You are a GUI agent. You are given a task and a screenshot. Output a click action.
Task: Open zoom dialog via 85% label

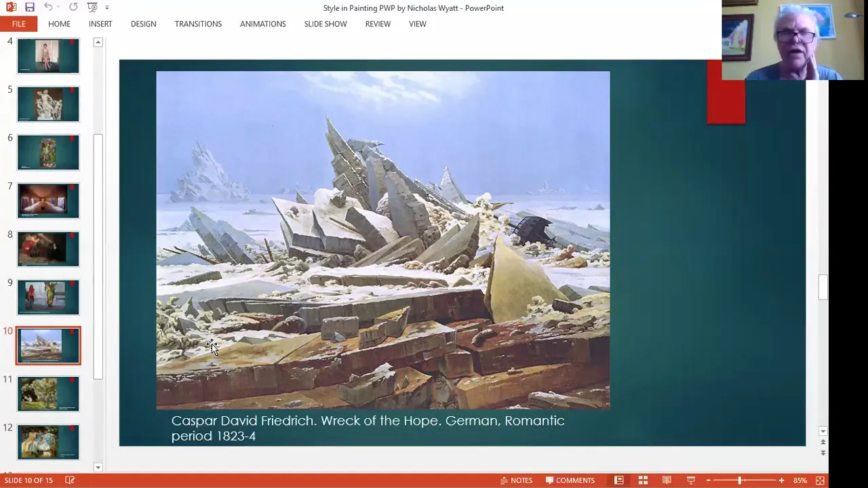800,480
